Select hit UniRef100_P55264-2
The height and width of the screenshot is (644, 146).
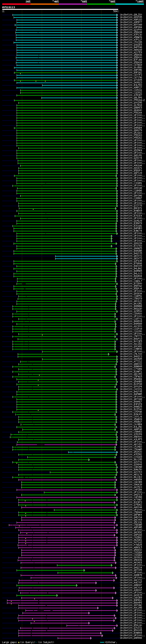coord(132,100)
